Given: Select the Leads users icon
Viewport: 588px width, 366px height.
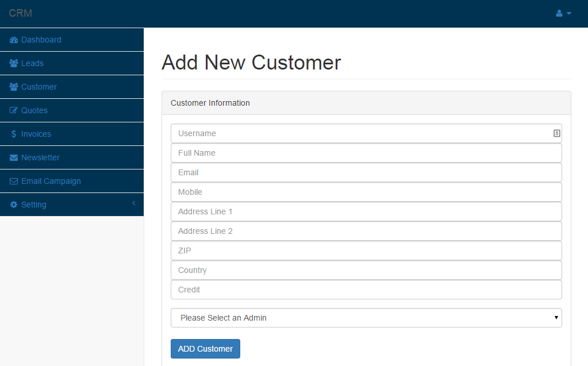Looking at the screenshot, I should pos(13,63).
